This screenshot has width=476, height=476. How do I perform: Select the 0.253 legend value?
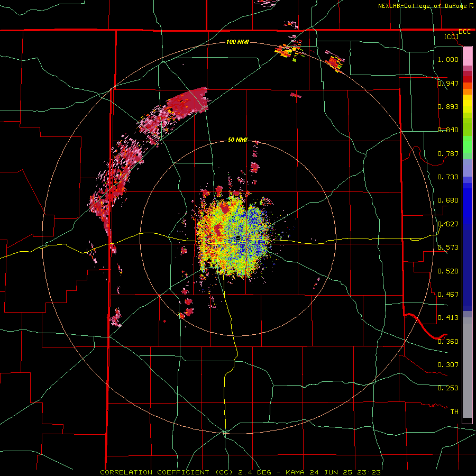click(448, 388)
